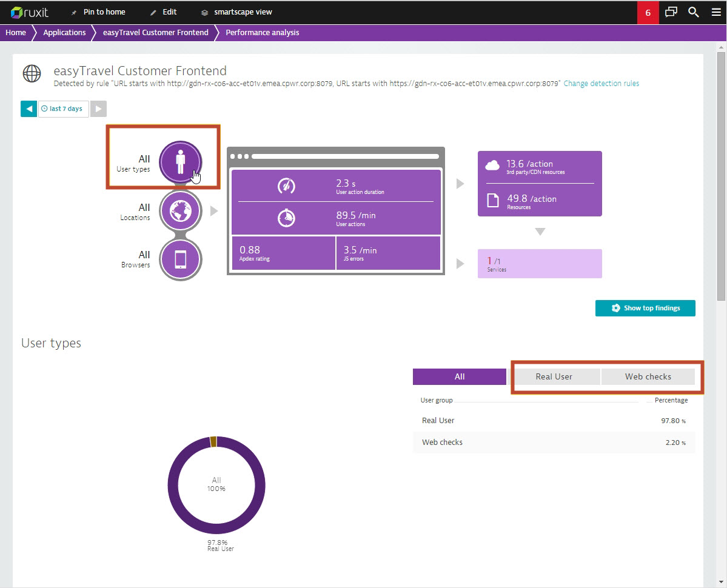Open the User action duration 2.3 s tile

(x=336, y=186)
